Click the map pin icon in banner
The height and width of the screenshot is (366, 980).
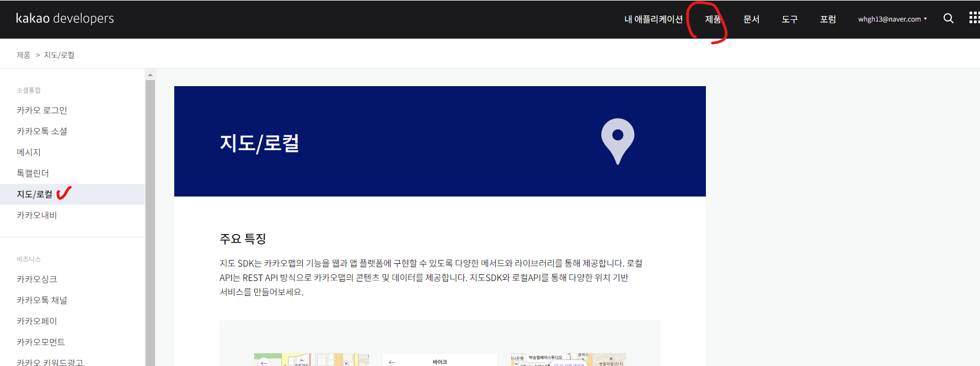(618, 141)
